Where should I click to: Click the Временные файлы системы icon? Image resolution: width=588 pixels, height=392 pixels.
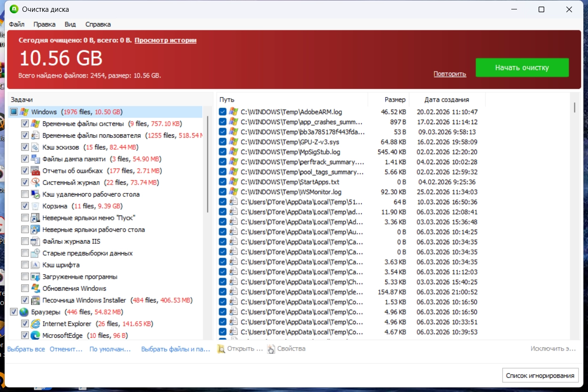point(35,124)
